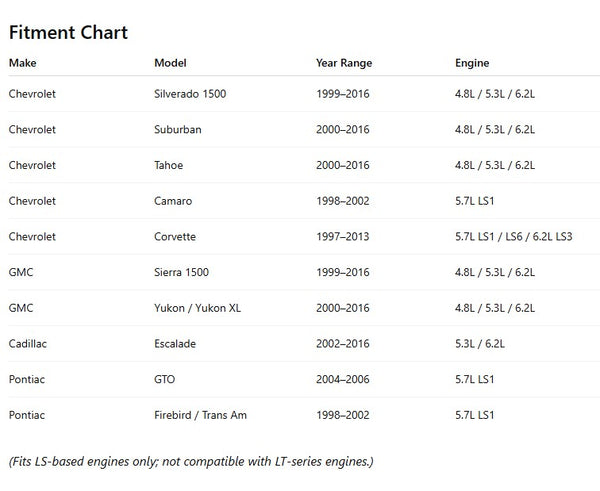Click the LS-based engines compatibility footnote
The height and width of the screenshot is (491, 600).
[190, 461]
